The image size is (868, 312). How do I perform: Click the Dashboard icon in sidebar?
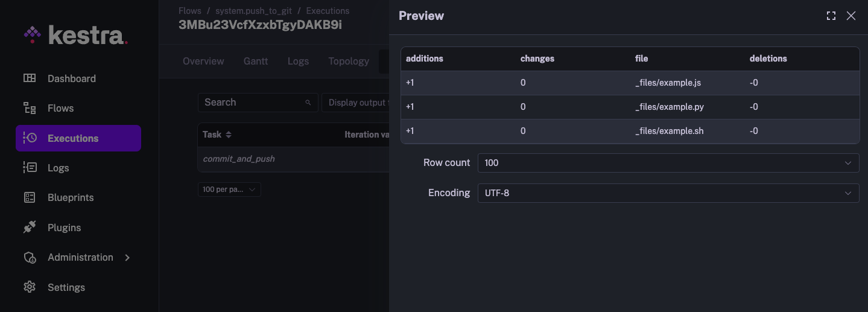[x=30, y=78]
